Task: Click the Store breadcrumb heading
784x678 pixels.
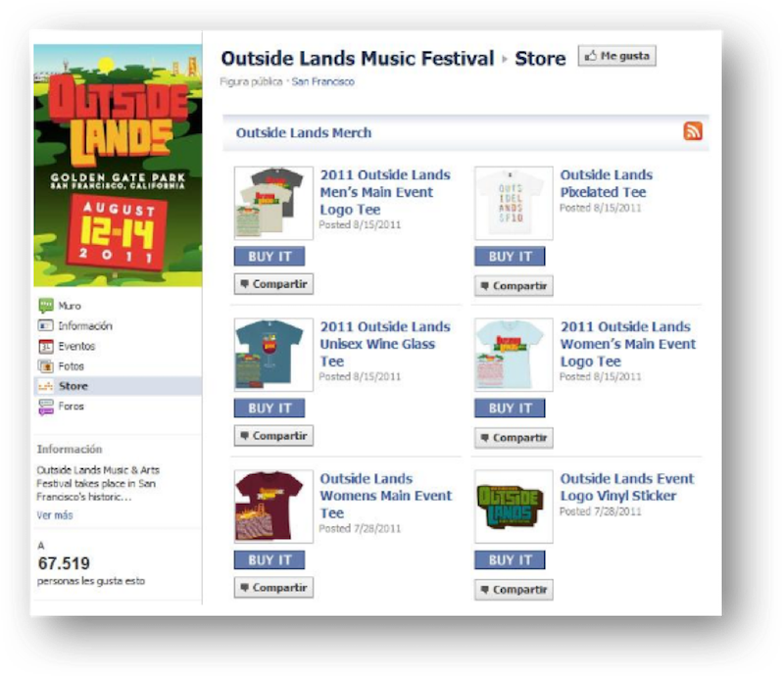Action: click(x=540, y=59)
